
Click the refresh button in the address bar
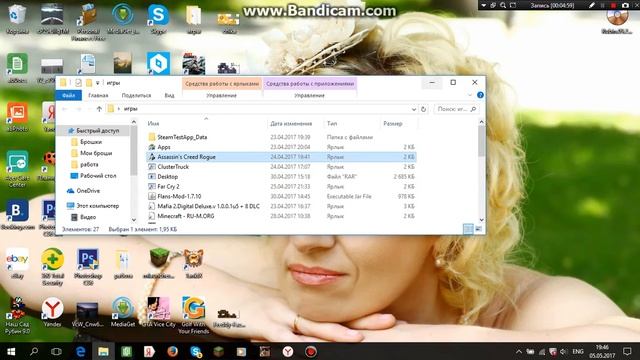pyautogui.click(x=423, y=109)
